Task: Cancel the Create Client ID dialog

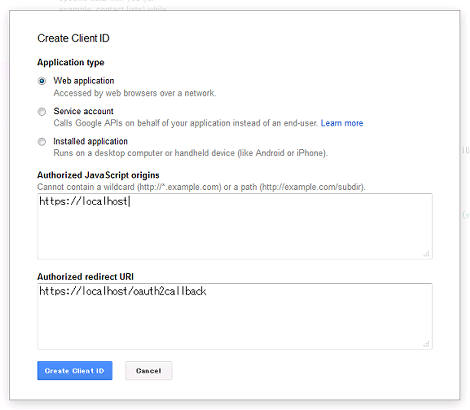Action: [x=148, y=370]
